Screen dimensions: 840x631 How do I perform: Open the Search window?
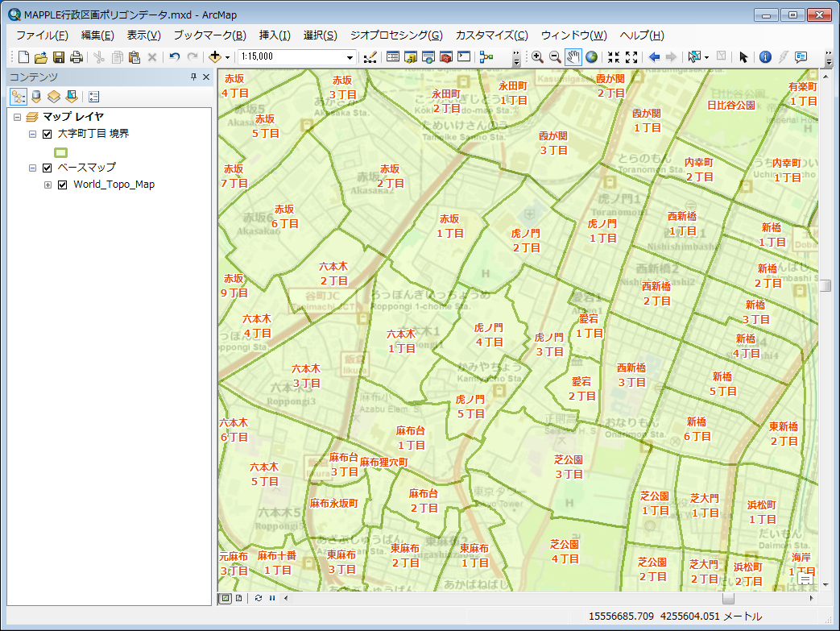pos(428,57)
